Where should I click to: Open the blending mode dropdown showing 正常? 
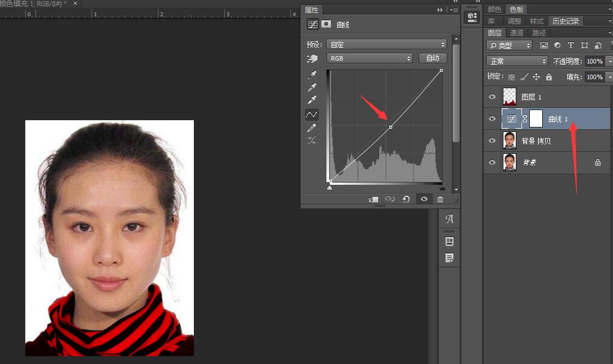(516, 61)
